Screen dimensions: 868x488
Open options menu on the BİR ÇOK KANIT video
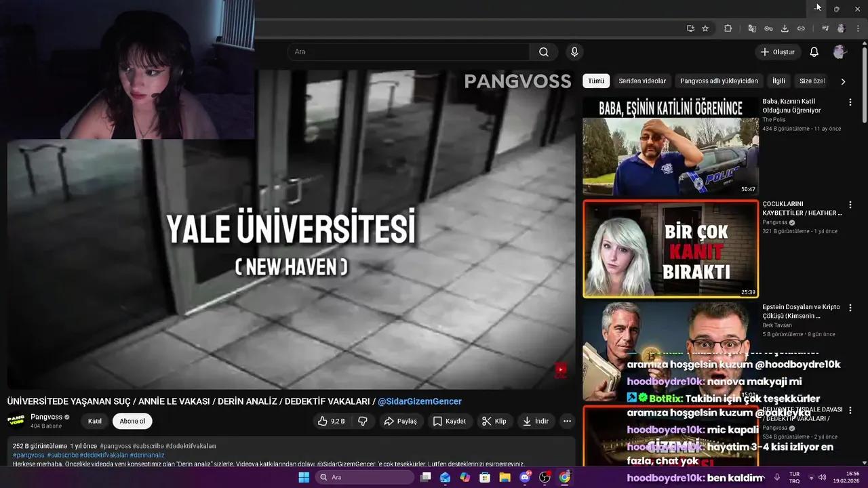[850, 204]
